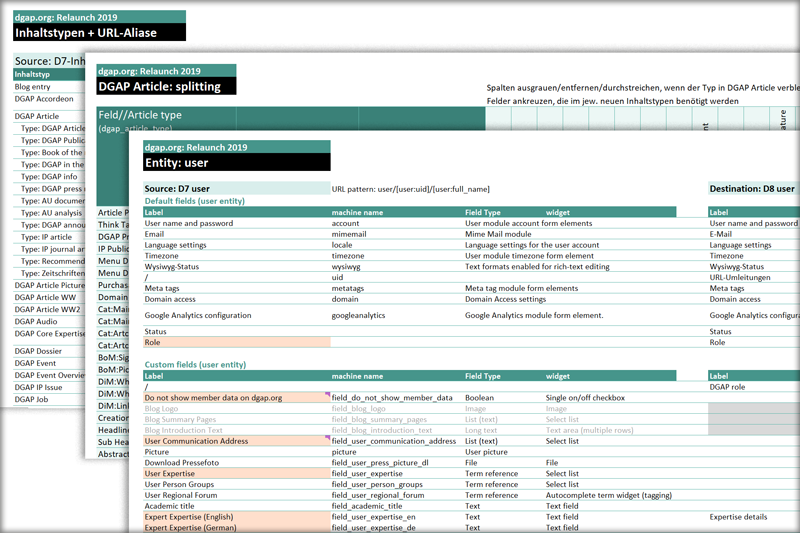The image size is (800, 533).
Task: Select 'User module timezone form element' cell
Action: coord(529,256)
